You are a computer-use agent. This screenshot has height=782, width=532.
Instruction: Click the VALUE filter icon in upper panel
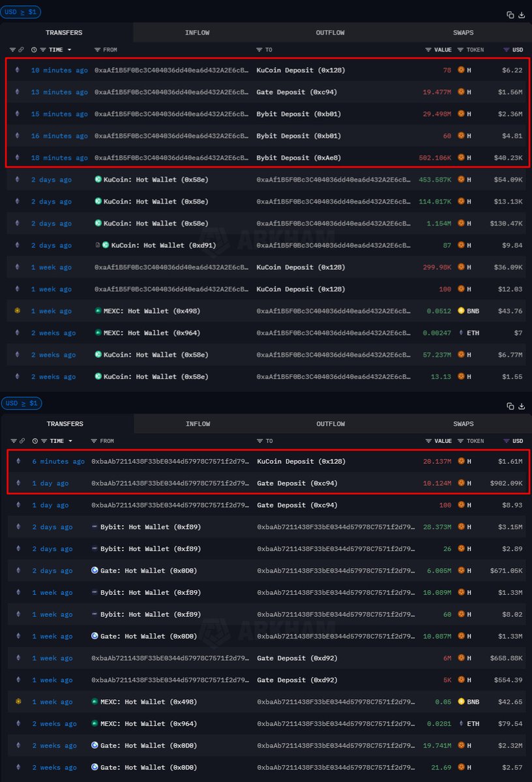pyautogui.click(x=428, y=50)
